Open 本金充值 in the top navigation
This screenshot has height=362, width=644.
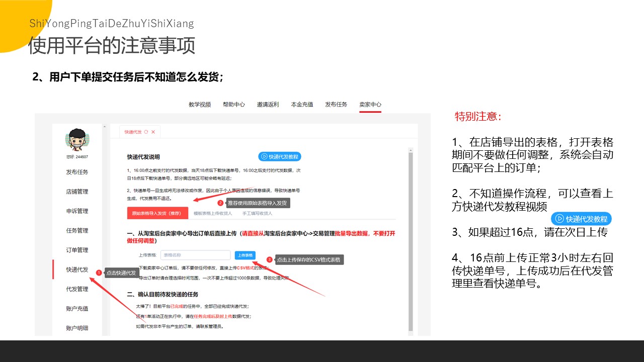pos(302,105)
